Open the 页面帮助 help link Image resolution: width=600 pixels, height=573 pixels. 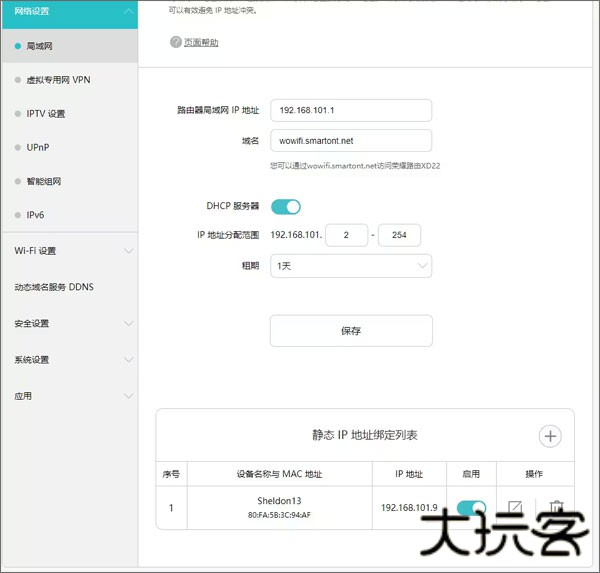201,42
